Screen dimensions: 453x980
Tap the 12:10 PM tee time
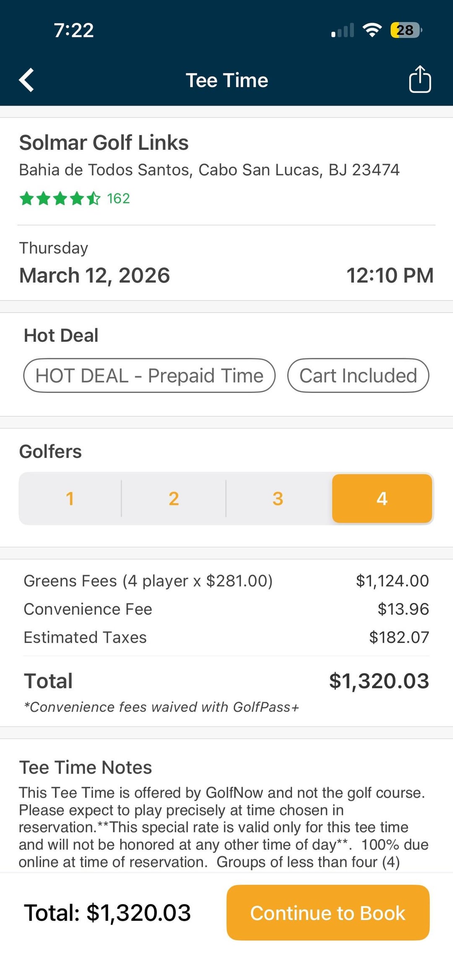coord(390,276)
